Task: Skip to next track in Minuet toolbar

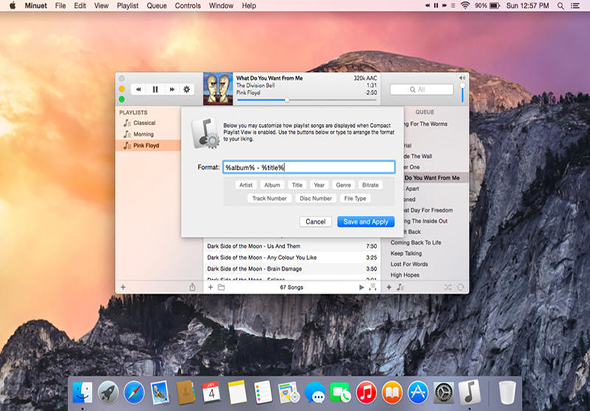Action: (172, 90)
